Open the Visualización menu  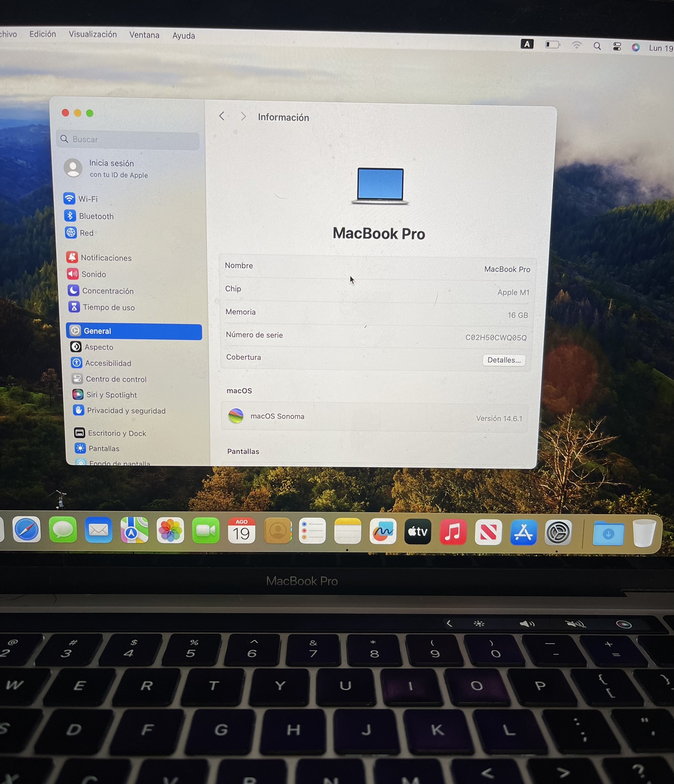pyautogui.click(x=93, y=35)
